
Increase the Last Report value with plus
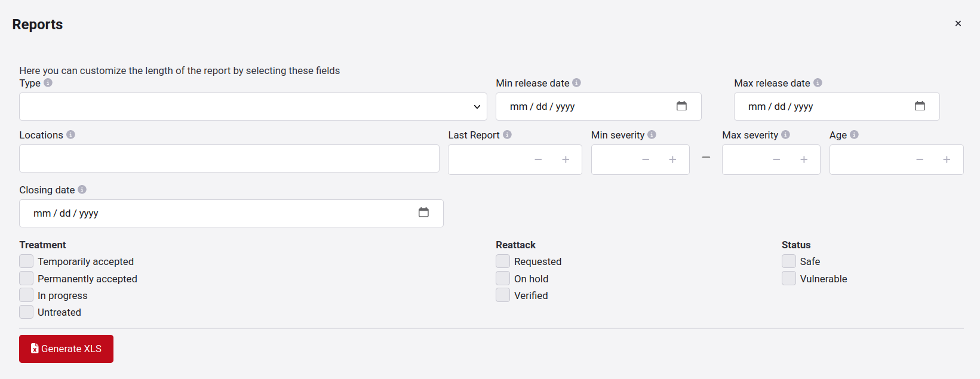click(x=566, y=159)
